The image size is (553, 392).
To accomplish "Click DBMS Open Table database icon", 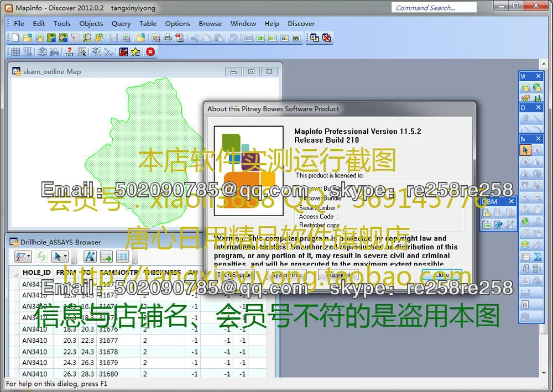I will click(x=487, y=212).
